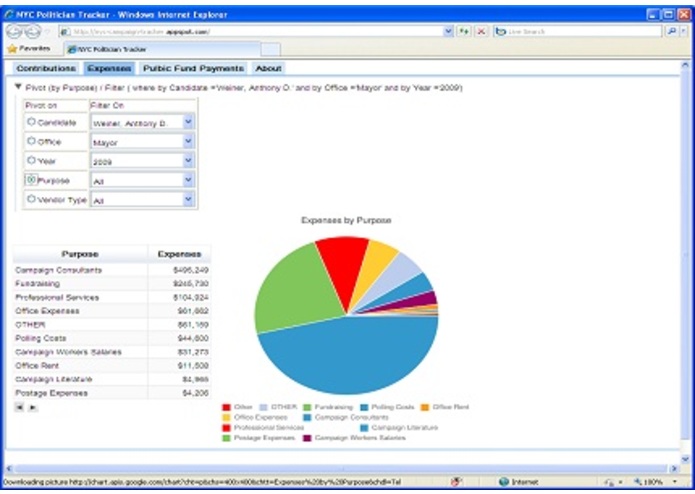Select the NYC Politician Tracker browser tab
This screenshot has width=695, height=494.
point(162,49)
